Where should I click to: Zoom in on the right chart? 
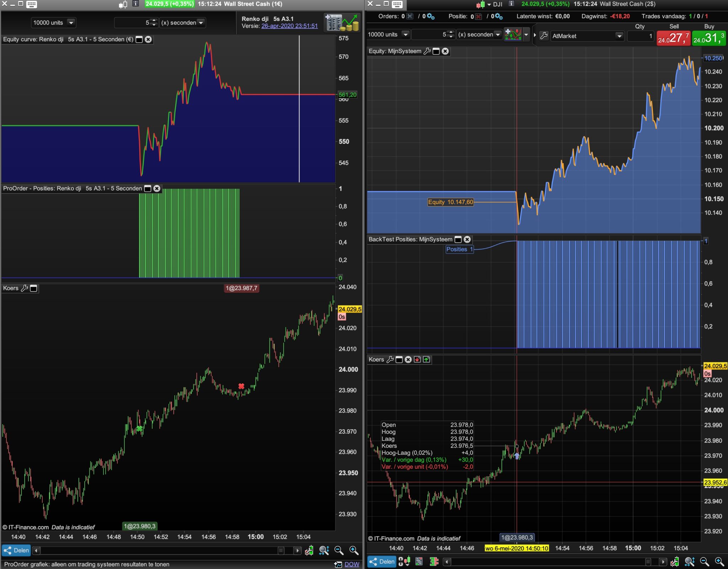[x=719, y=562]
